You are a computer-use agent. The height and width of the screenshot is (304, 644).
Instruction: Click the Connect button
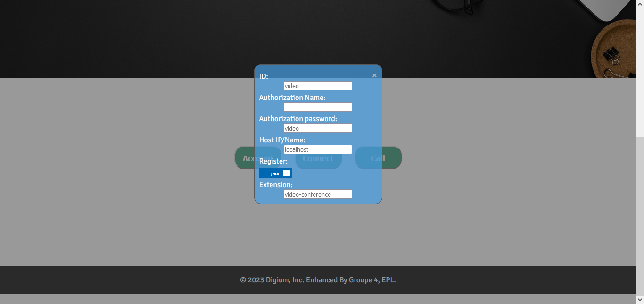tap(318, 158)
